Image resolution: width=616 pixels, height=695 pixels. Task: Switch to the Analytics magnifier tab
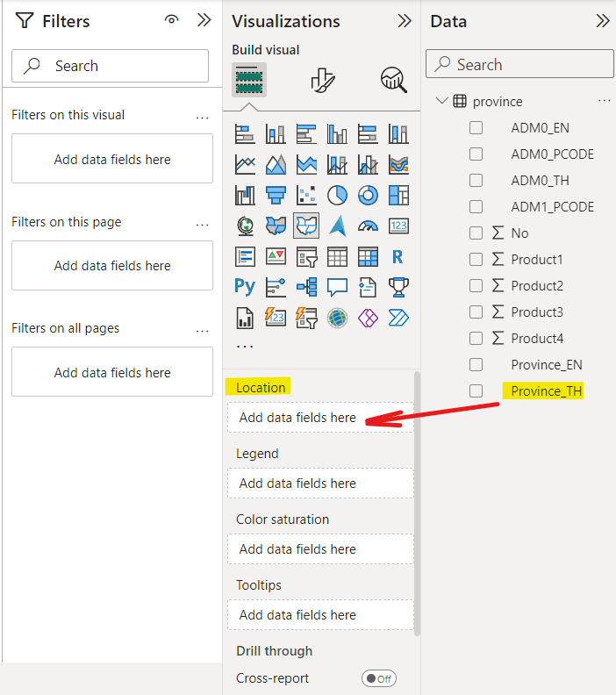tap(393, 81)
